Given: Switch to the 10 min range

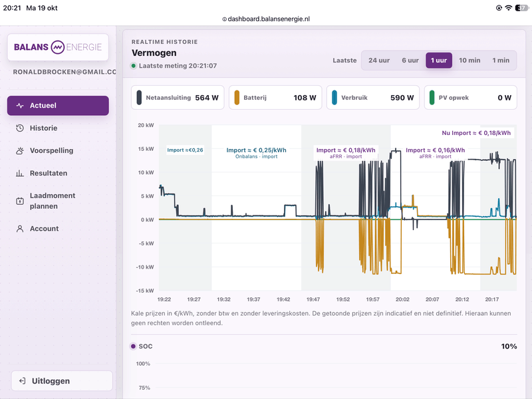Looking at the screenshot, I should (x=469, y=61).
